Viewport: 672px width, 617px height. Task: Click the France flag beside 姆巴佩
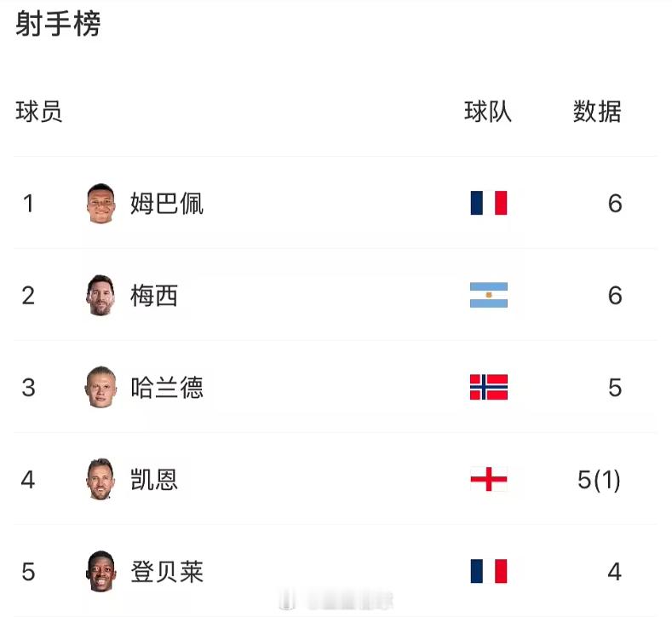[x=489, y=203]
